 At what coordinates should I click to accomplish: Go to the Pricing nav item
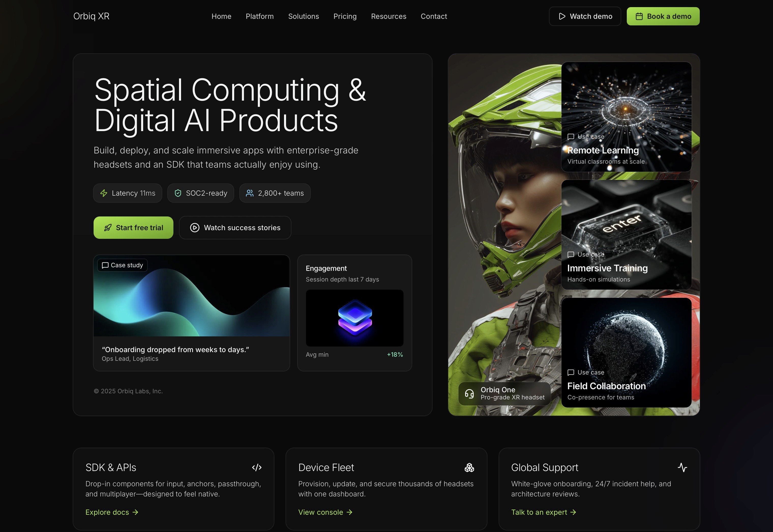(345, 16)
